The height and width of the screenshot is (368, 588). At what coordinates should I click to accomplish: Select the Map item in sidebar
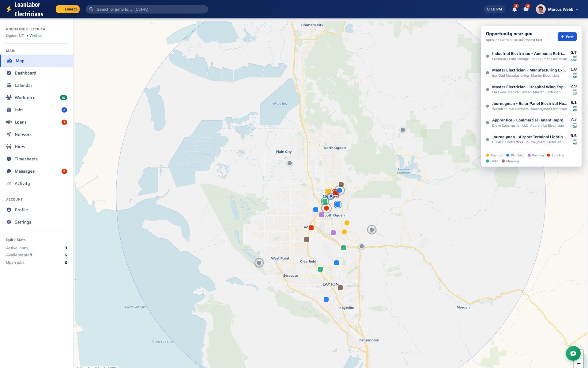point(37,61)
